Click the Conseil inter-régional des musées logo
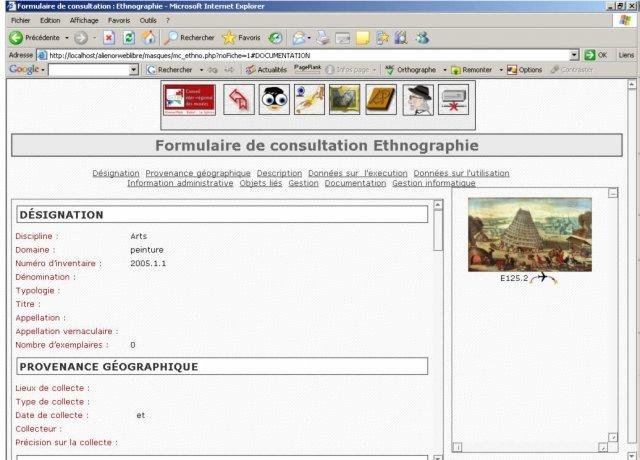The image size is (640, 460). pyautogui.click(x=189, y=100)
